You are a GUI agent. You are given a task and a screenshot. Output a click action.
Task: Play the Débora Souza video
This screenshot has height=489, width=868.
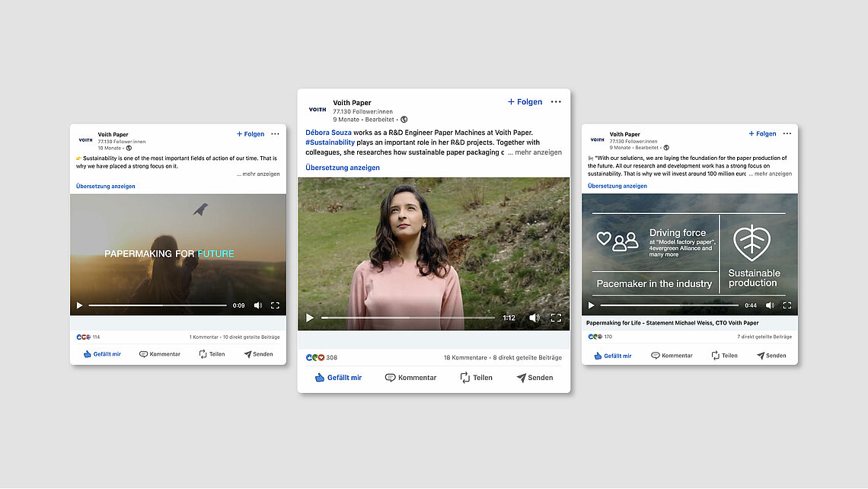309,318
